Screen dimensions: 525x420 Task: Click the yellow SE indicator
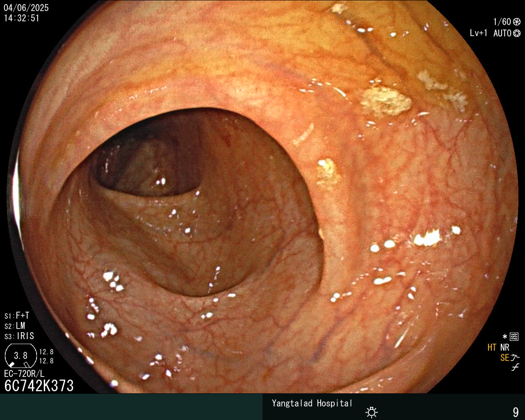pyautogui.click(x=504, y=358)
